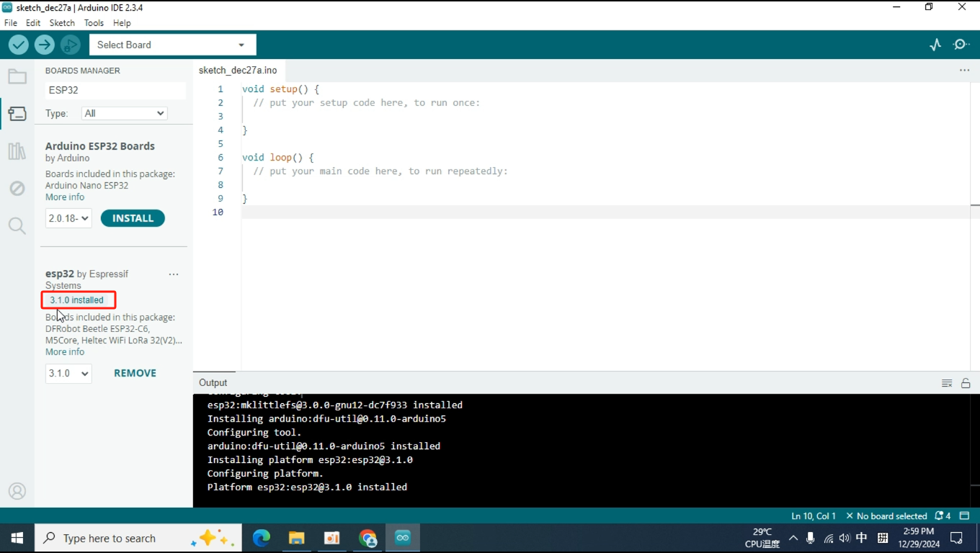Open the 3.1.0 version dropdown for esp32
This screenshot has height=553, width=980.
point(68,373)
